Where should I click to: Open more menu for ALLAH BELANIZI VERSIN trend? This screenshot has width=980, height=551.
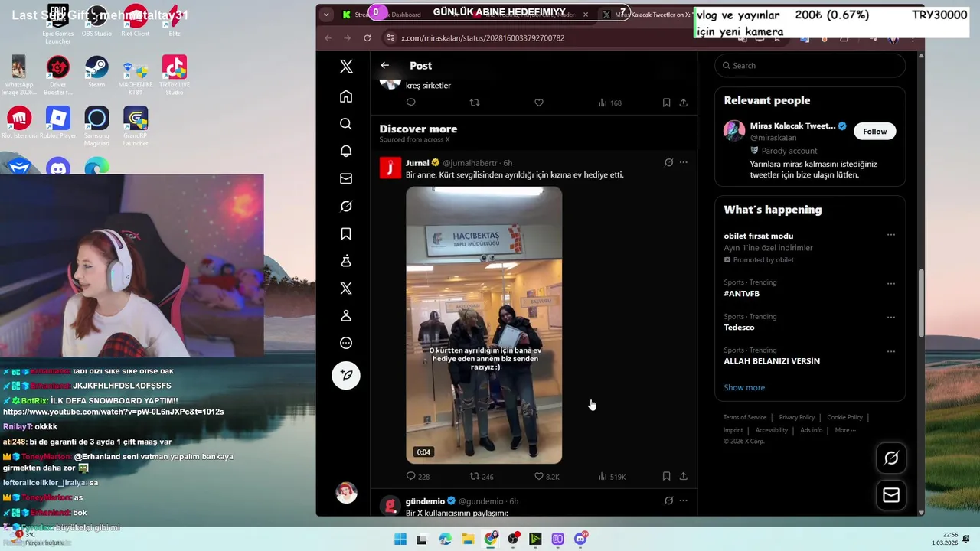pyautogui.click(x=891, y=351)
